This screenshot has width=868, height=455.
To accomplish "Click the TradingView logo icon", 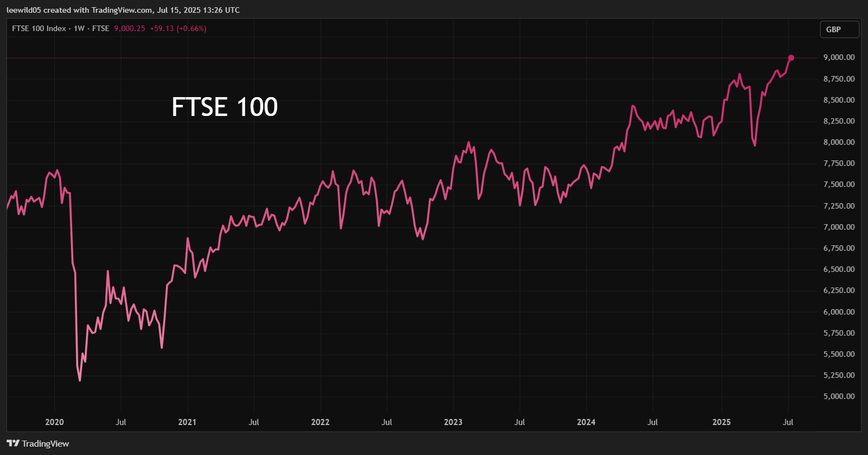I will tap(13, 443).
